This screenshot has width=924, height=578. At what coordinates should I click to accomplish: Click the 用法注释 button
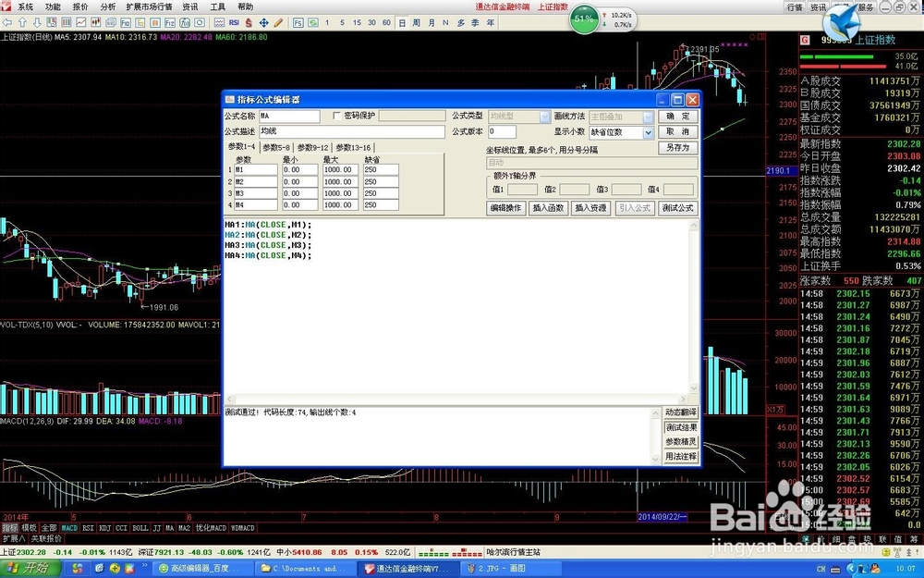(x=681, y=457)
